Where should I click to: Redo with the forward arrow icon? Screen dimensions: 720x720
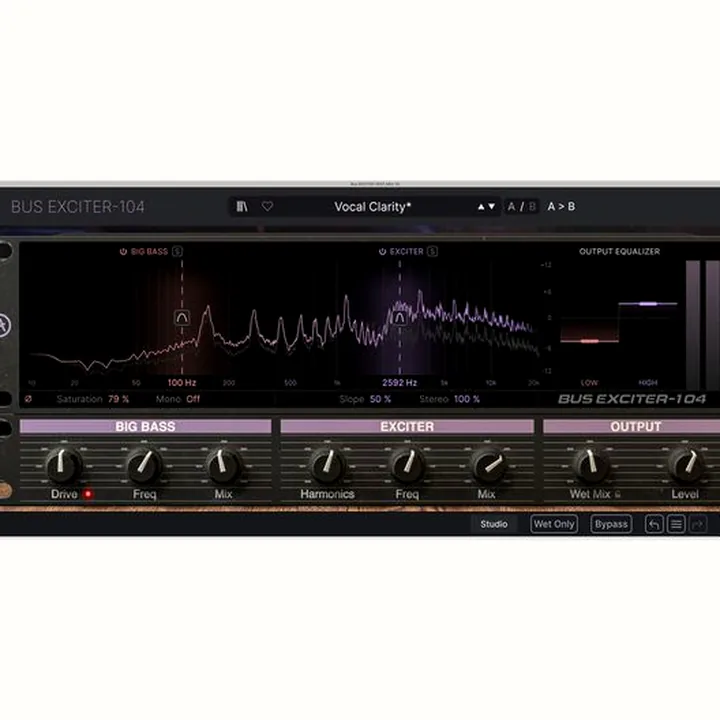pos(698,524)
